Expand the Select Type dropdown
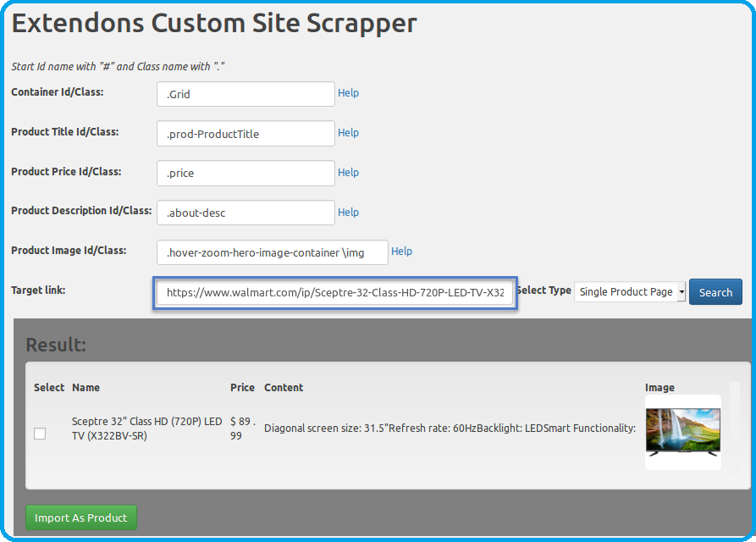 point(630,292)
